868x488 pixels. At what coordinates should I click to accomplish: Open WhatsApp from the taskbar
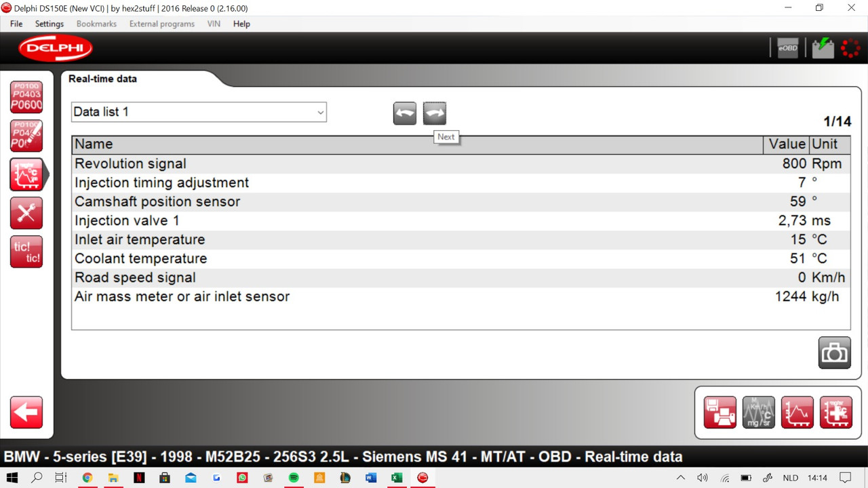[x=242, y=478]
